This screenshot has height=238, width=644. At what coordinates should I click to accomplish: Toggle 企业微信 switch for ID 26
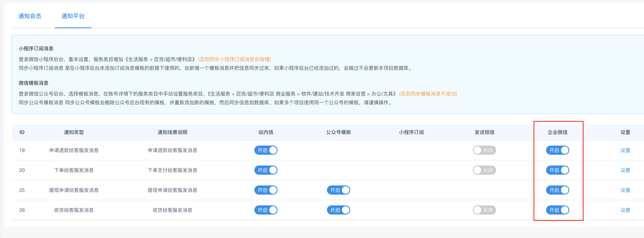pos(557,210)
